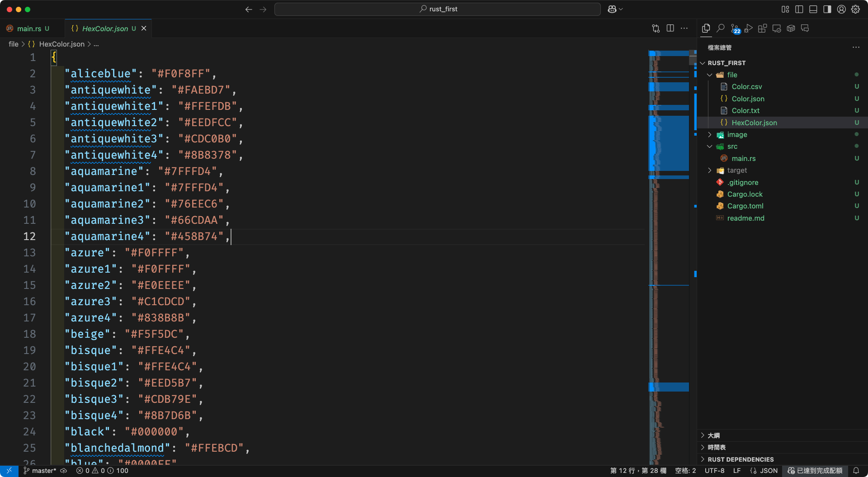
Task: Expand the image folder
Action: tap(710, 135)
